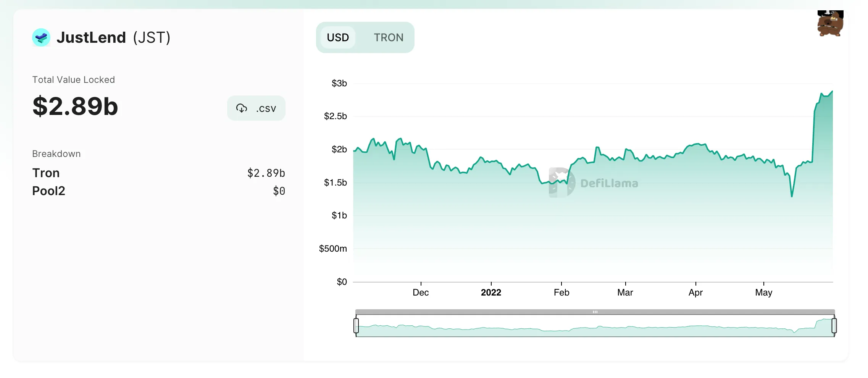Click the gray zoom range bar
The width and height of the screenshot is (868, 378).
tap(595, 312)
